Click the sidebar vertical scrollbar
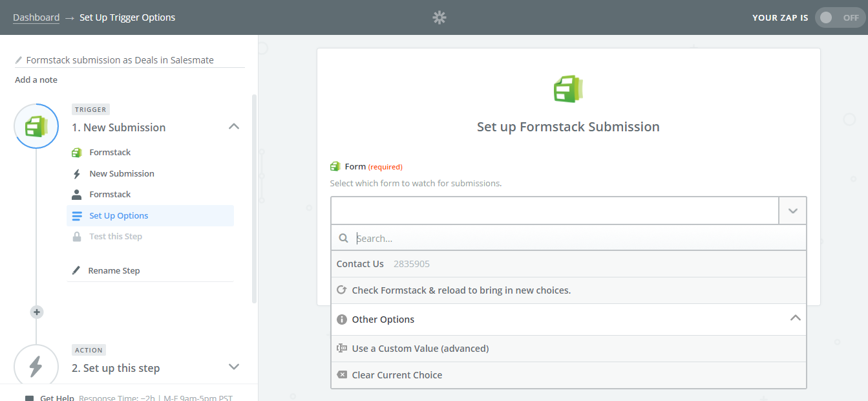Screen dimensions: 868x401 pos(254,199)
